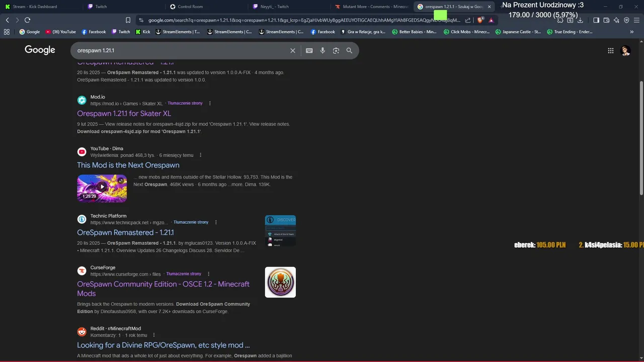This screenshot has height=362, width=644.
Task: Open Brave Rewards triangle icon
Action: point(491,20)
